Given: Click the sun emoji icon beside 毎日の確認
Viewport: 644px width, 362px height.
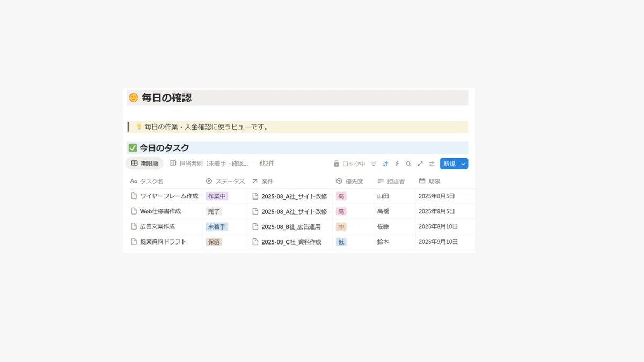Looking at the screenshot, I should tap(134, 98).
